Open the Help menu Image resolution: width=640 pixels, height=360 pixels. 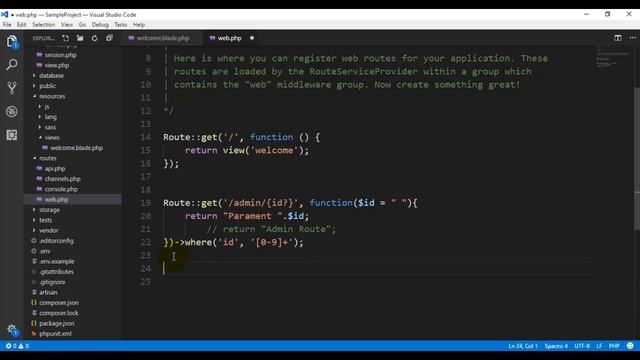click(x=139, y=24)
